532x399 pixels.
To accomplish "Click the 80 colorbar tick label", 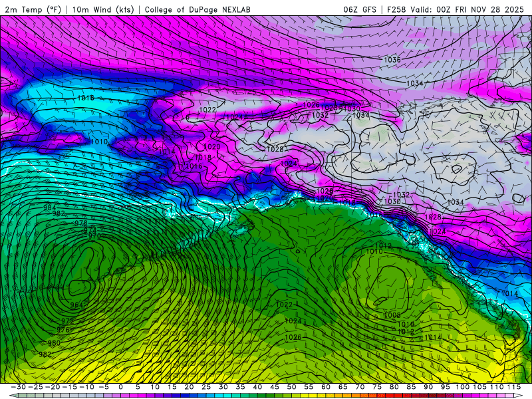I will (394, 387).
